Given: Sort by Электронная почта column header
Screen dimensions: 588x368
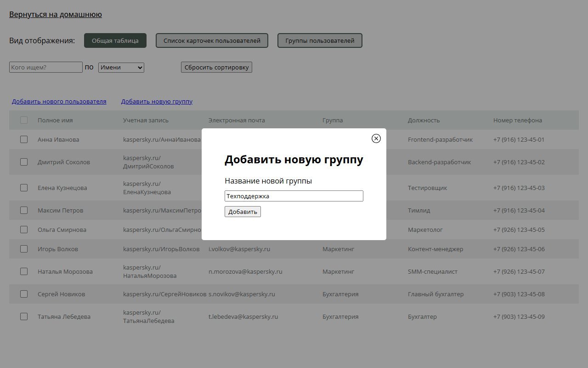Looking at the screenshot, I should 237,120.
